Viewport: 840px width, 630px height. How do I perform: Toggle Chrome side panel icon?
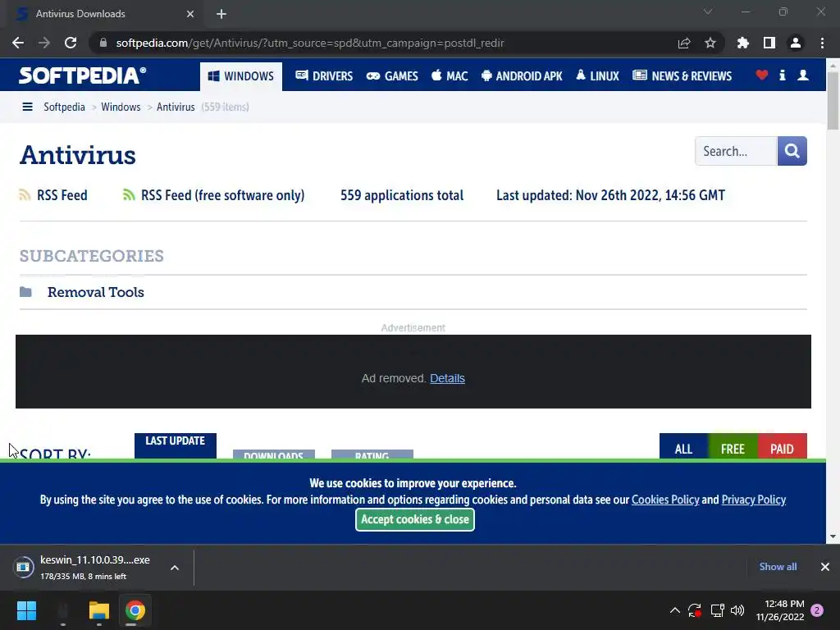point(769,43)
